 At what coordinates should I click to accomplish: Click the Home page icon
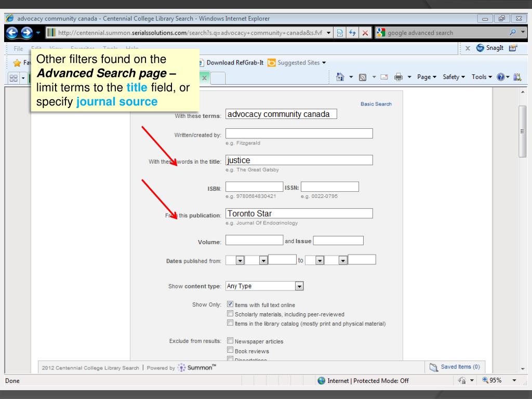(340, 77)
